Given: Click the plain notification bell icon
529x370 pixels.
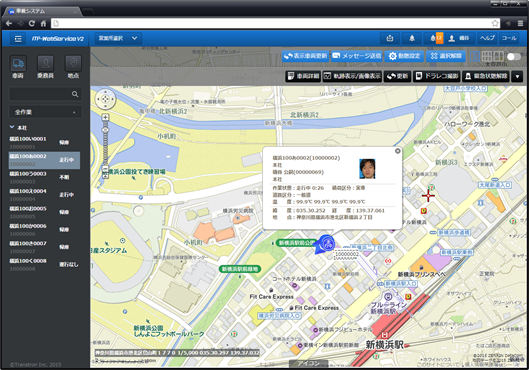Looking at the screenshot, I should 412,38.
